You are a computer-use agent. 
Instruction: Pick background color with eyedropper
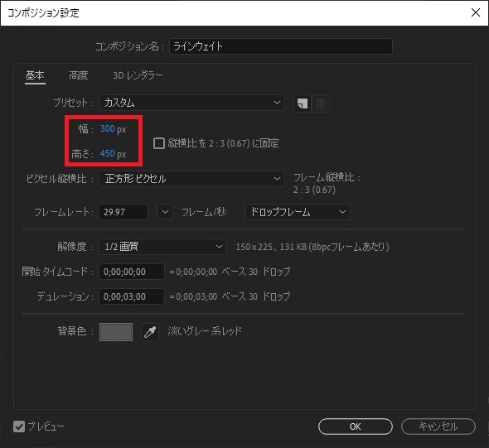(150, 332)
